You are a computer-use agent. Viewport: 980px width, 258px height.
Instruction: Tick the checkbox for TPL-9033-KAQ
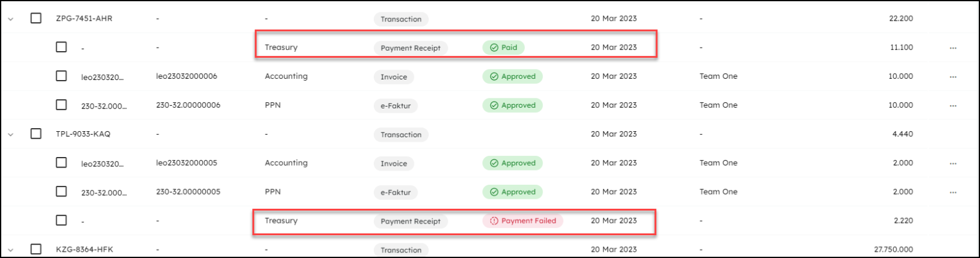coord(36,134)
